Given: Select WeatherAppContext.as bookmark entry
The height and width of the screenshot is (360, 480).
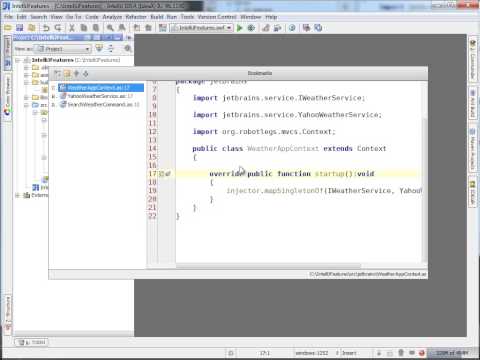Looking at the screenshot, I should tap(101, 88).
